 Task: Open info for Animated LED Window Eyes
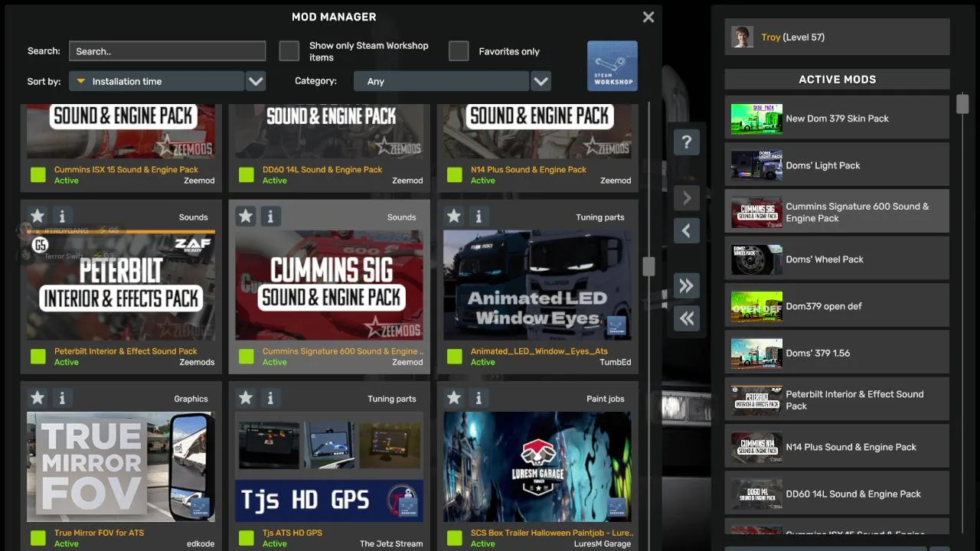479,217
